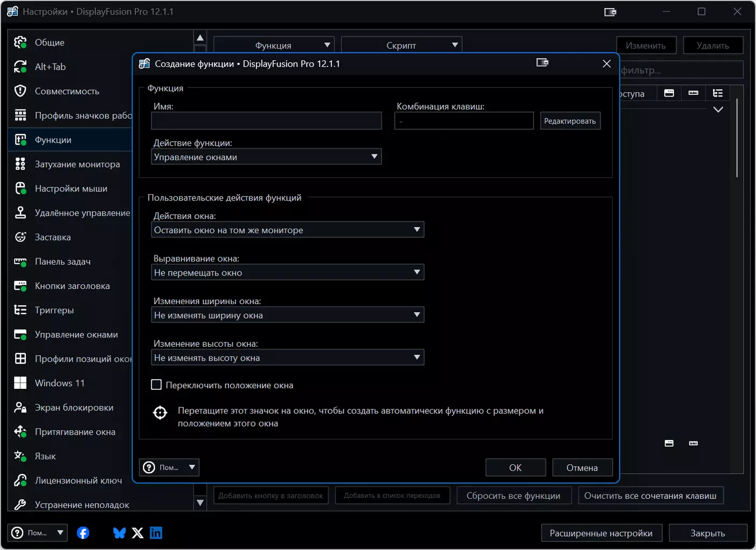
Task: Open the Скрипт dropdown button
Action: coord(401,45)
